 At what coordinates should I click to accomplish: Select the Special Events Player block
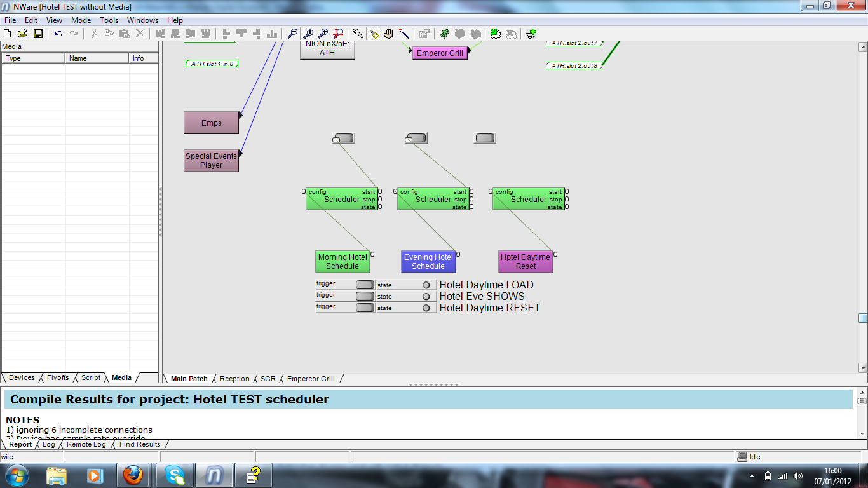pos(211,160)
